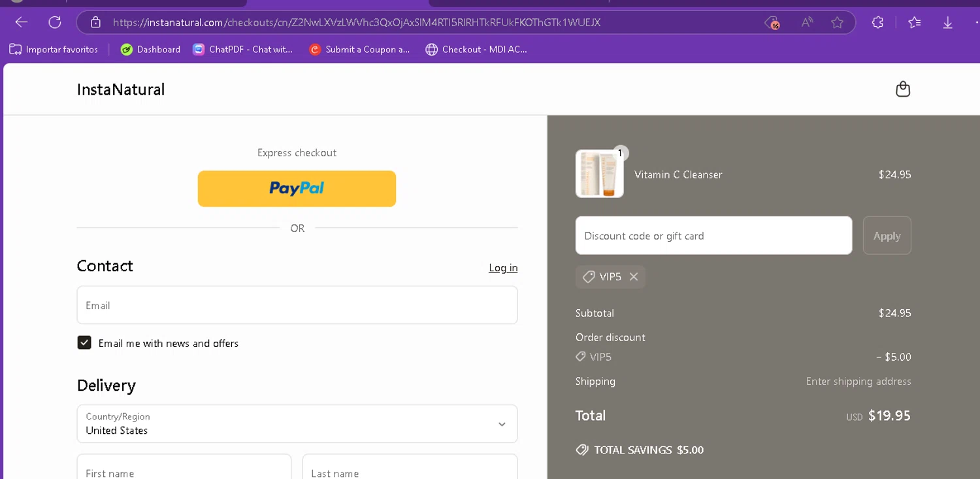The width and height of the screenshot is (980, 479).
Task: Reload the page with the refresh icon
Action: tap(55, 22)
